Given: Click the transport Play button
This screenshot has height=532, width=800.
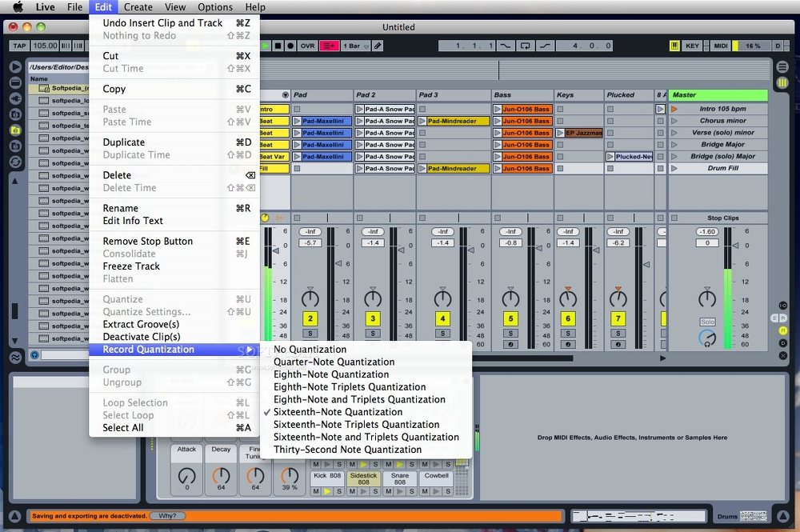Looking at the screenshot, I should (267, 46).
